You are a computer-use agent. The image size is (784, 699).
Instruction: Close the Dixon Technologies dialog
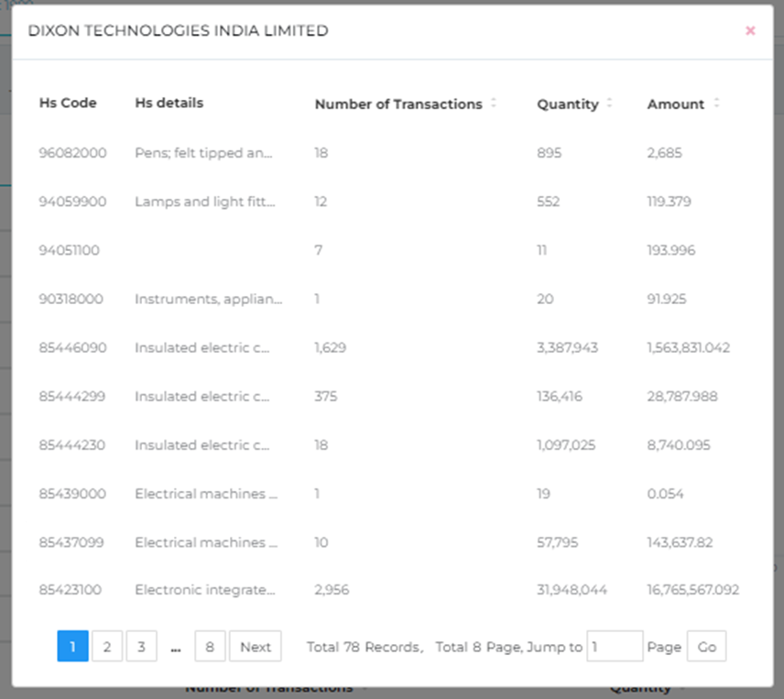pos(750,31)
